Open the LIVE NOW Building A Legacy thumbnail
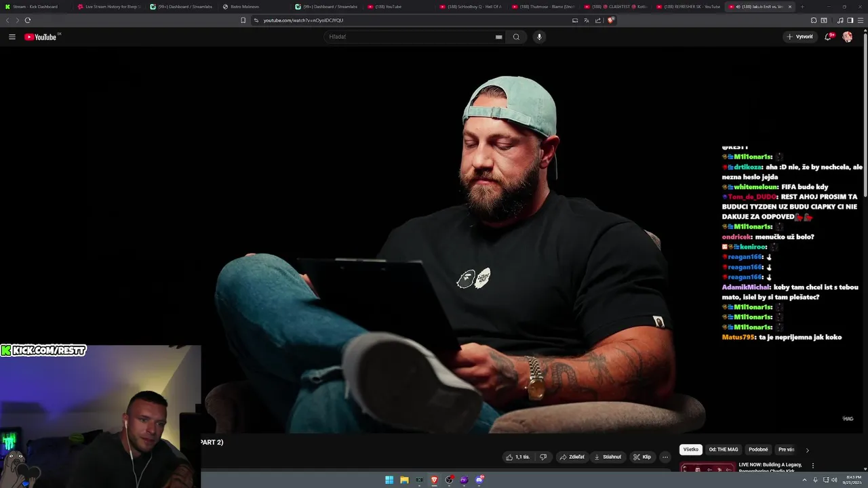The image size is (868, 488). (707, 468)
